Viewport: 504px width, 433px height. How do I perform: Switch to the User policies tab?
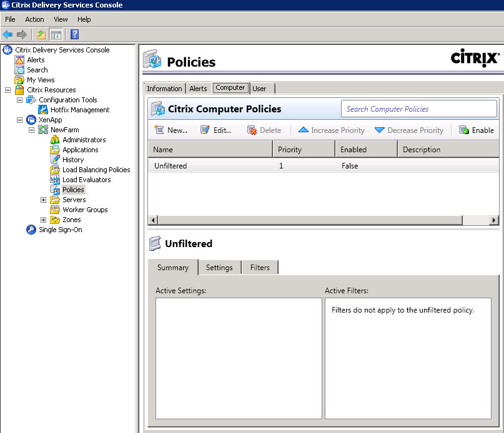coord(262,89)
